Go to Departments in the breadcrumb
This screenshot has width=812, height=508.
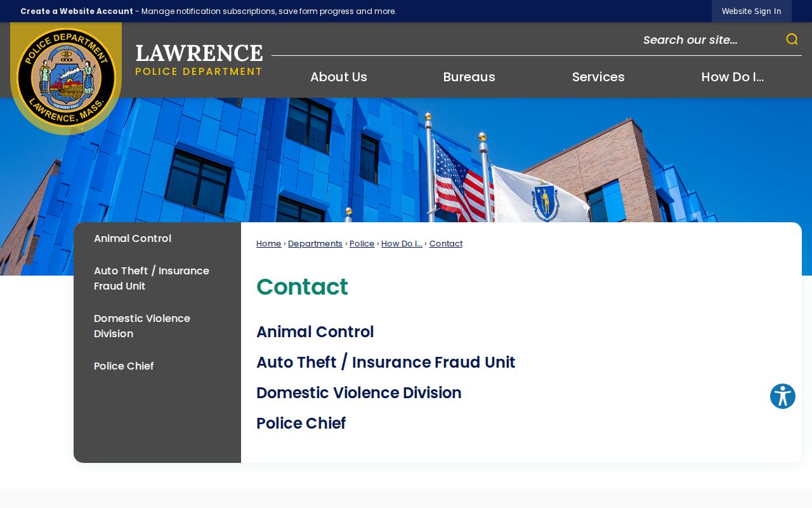pos(315,244)
